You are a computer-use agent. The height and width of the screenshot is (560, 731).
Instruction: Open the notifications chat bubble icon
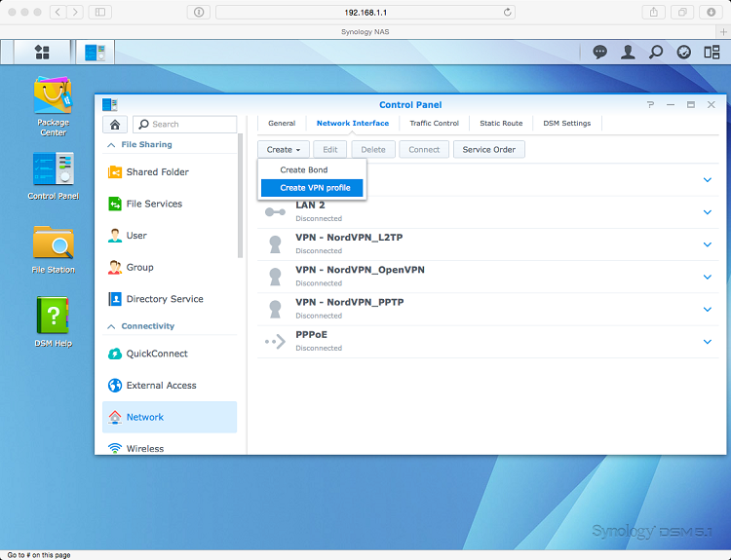(600, 52)
